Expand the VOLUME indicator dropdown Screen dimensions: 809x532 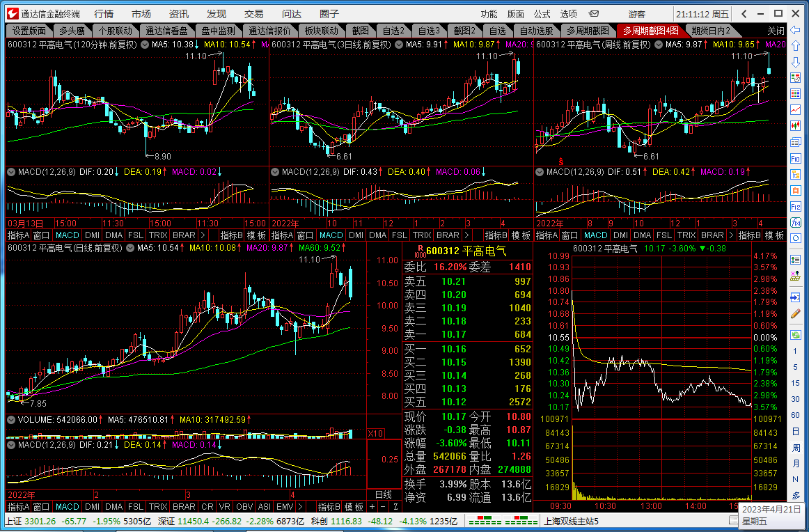[11, 420]
